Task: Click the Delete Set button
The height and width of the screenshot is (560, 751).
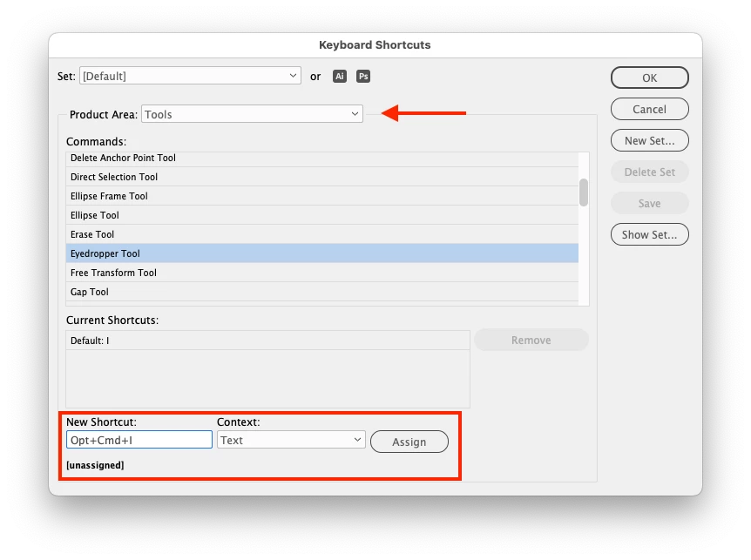Action: point(649,172)
